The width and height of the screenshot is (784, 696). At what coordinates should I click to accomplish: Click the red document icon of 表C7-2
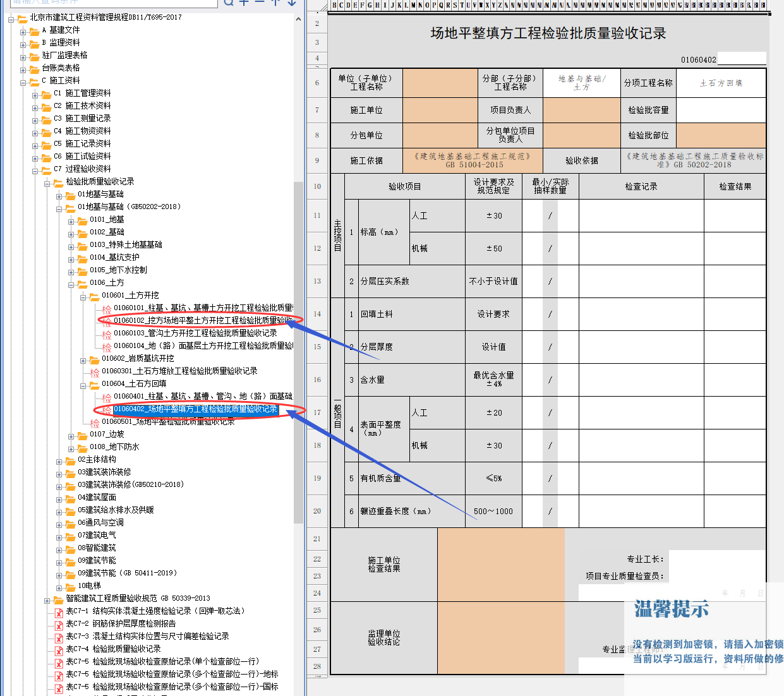pyautogui.click(x=59, y=625)
